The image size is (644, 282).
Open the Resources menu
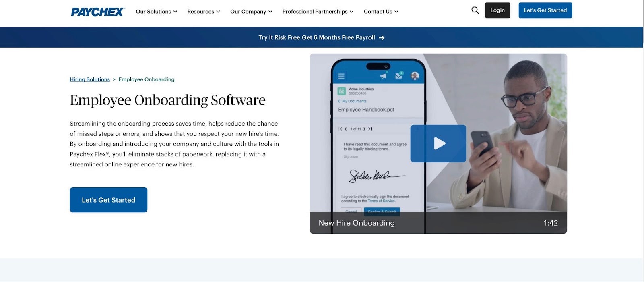click(204, 12)
